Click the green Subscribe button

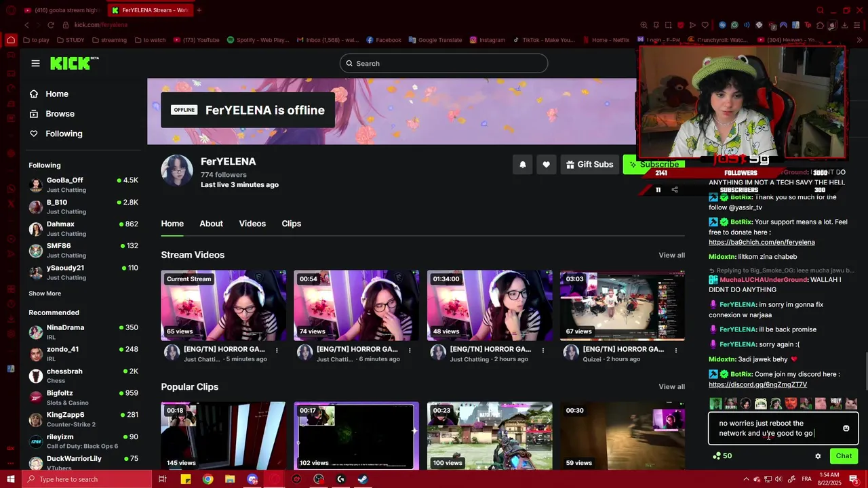pyautogui.click(x=654, y=165)
